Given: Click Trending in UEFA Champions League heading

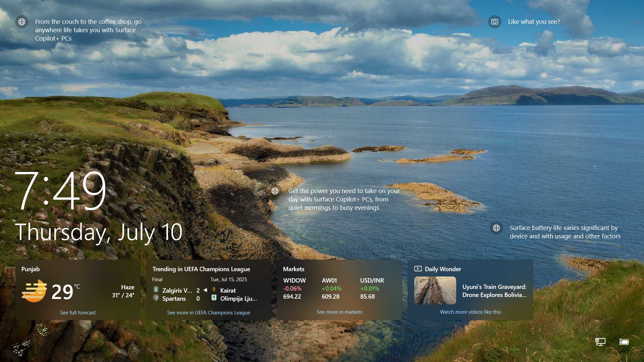Looking at the screenshot, I should [201, 269].
